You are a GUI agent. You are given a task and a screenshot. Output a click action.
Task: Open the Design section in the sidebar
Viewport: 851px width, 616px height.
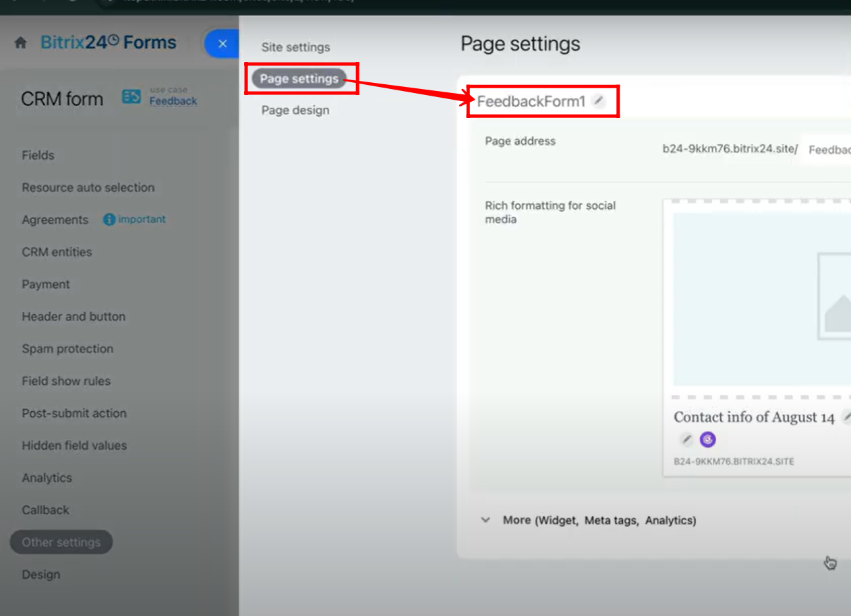coord(40,575)
